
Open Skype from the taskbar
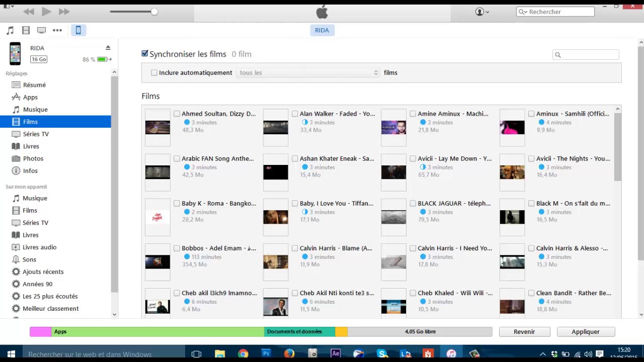(x=382, y=354)
